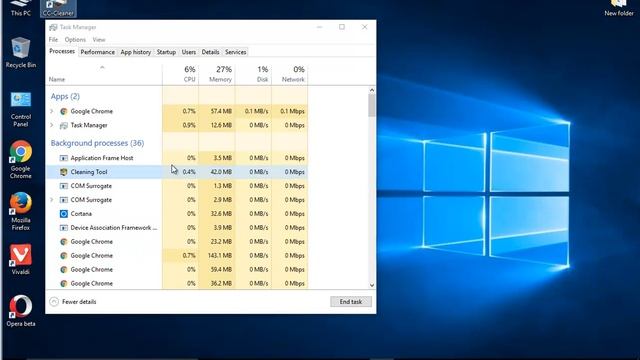The image size is (640, 360).
Task: Switch to the Startup tab
Action: pos(166,52)
